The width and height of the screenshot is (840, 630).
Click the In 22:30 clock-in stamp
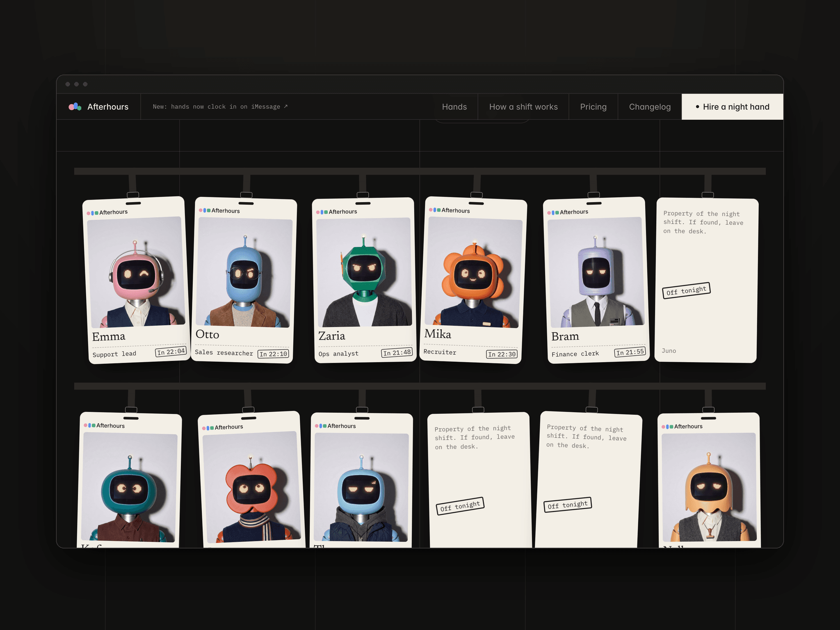click(502, 354)
